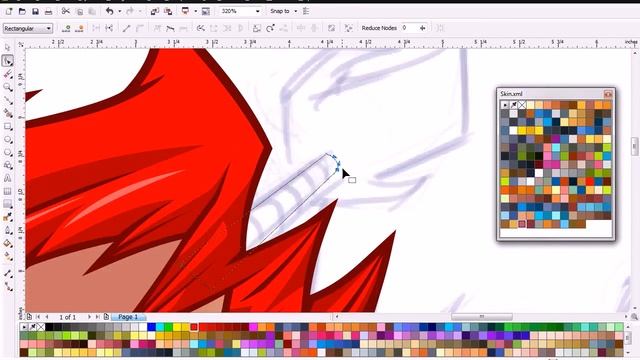Select the Polygon tool in the toolbox
This screenshot has width=640, height=360.
pyautogui.click(x=7, y=152)
